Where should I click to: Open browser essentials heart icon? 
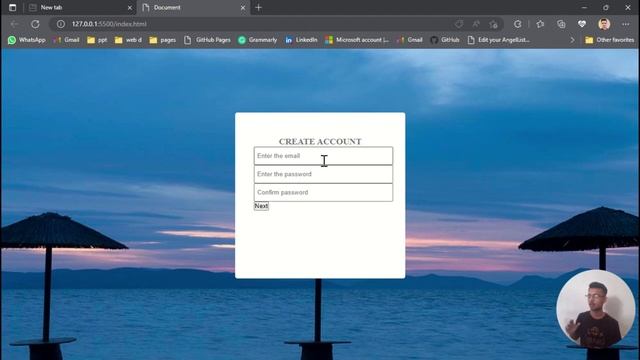click(582, 24)
